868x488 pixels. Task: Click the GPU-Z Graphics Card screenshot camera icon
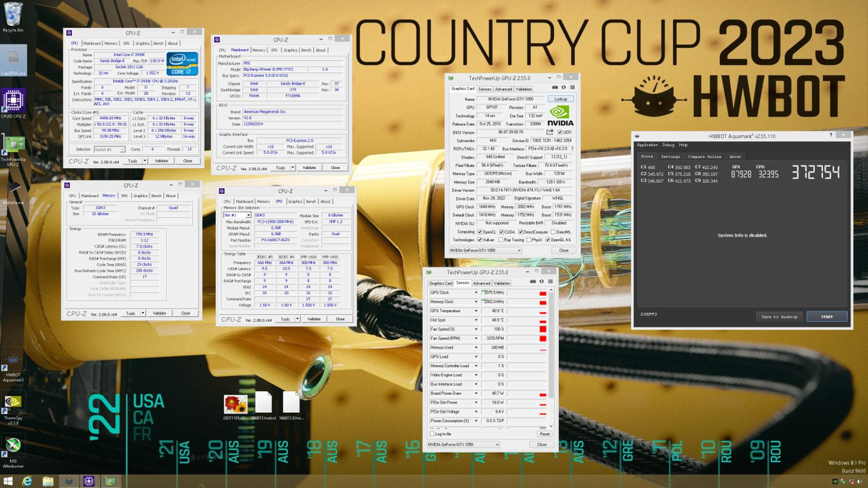coord(555,88)
